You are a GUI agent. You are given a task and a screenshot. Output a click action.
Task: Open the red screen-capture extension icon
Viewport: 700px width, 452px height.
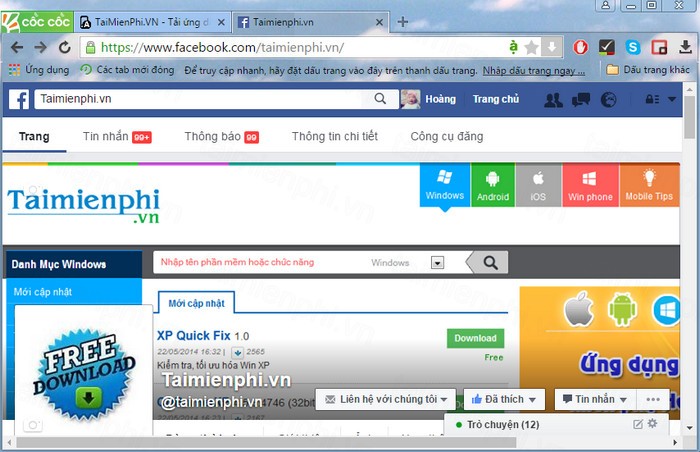659,47
